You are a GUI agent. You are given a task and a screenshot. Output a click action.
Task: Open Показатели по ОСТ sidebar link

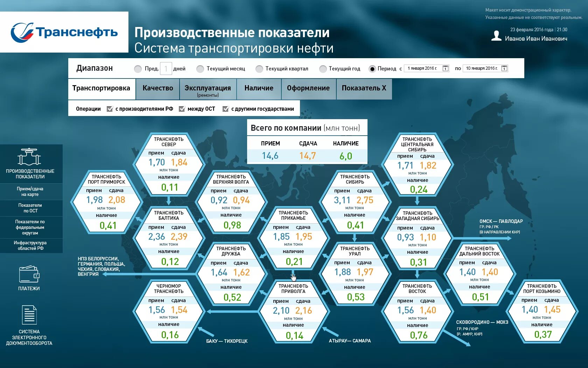pos(30,208)
